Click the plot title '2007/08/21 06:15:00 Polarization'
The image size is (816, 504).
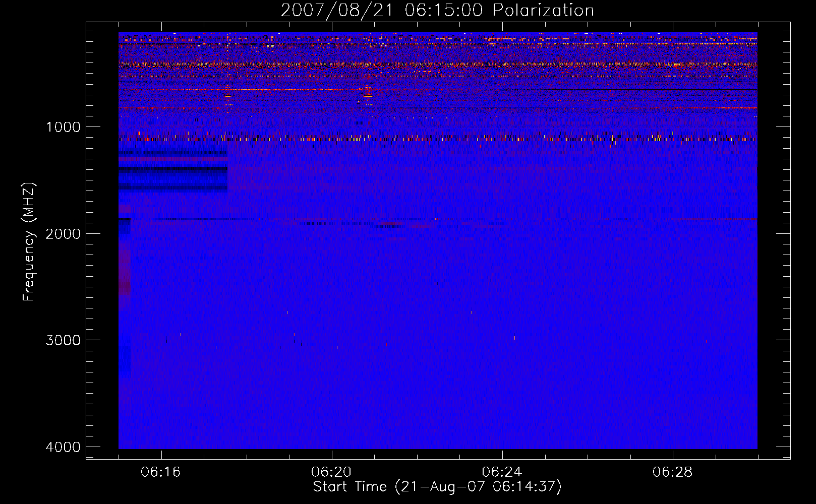pos(437,11)
